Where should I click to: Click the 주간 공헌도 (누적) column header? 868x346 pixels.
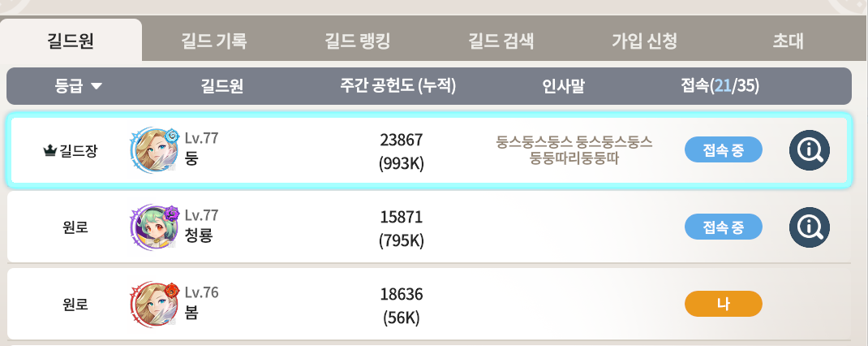point(397,86)
